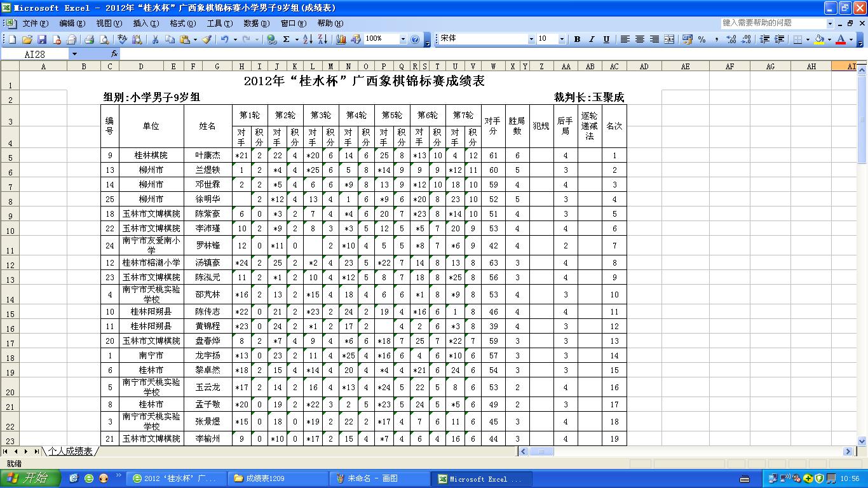The height and width of the screenshot is (488, 868).
Task: Activate the Format Painter brush
Action: coord(207,39)
